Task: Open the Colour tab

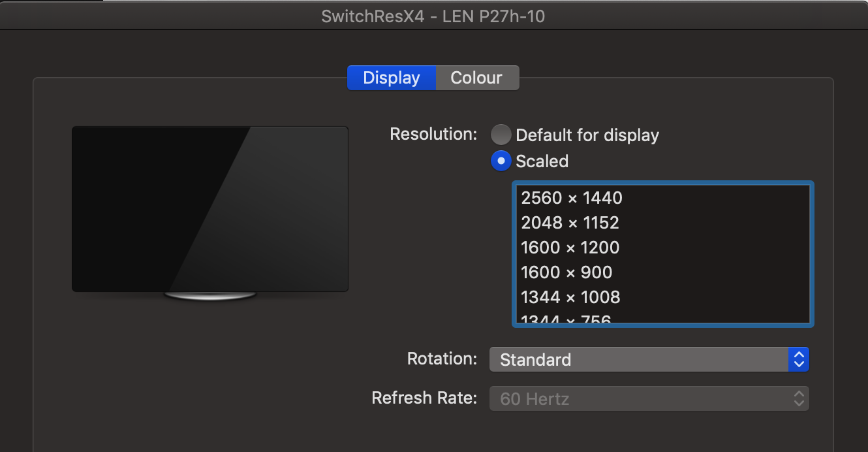Action: pyautogui.click(x=477, y=78)
